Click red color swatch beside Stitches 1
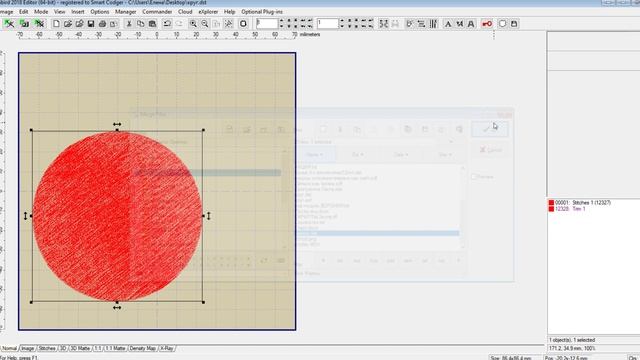 (x=551, y=202)
